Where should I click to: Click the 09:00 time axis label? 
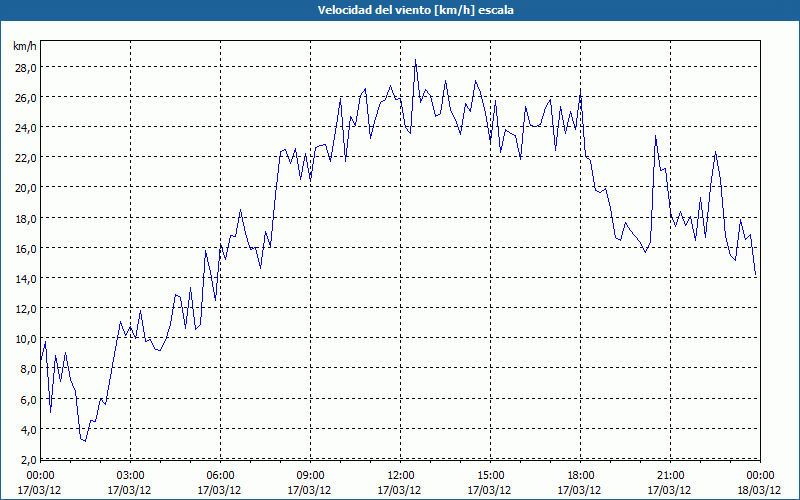click(310, 476)
